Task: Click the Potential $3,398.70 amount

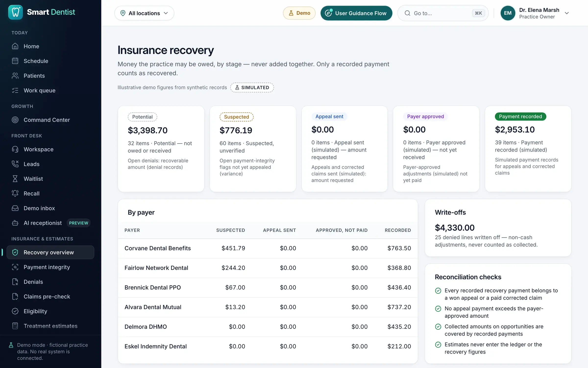Action: pos(148,130)
